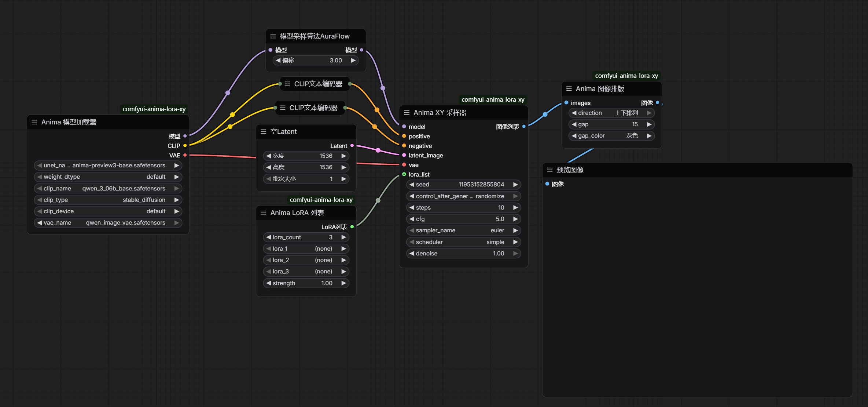
Task: Click the latent_image input socket
Action: [404, 155]
